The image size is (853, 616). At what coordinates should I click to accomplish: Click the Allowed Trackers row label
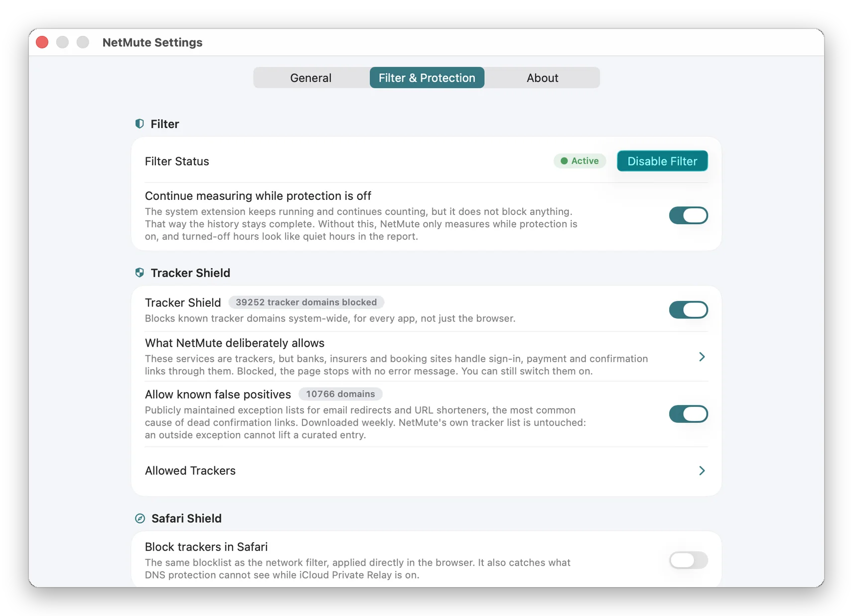(x=190, y=470)
